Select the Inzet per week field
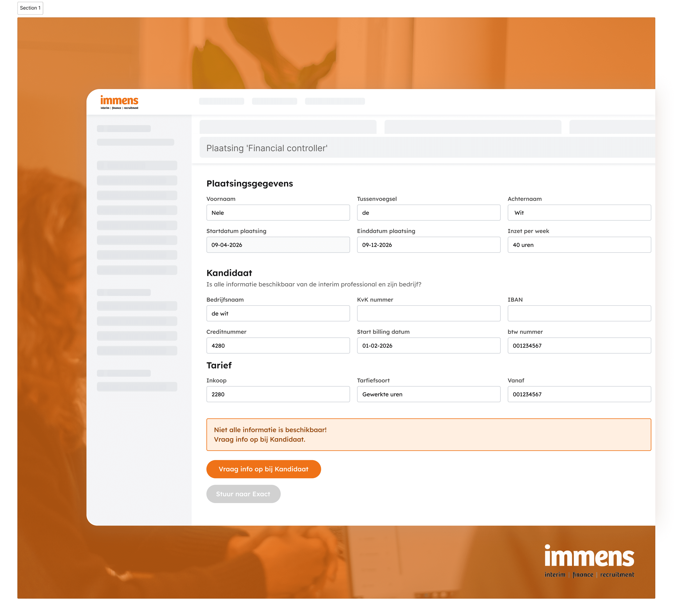 point(579,245)
